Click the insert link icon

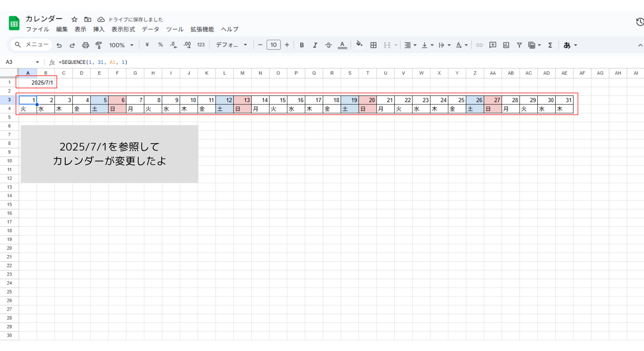[x=479, y=45]
